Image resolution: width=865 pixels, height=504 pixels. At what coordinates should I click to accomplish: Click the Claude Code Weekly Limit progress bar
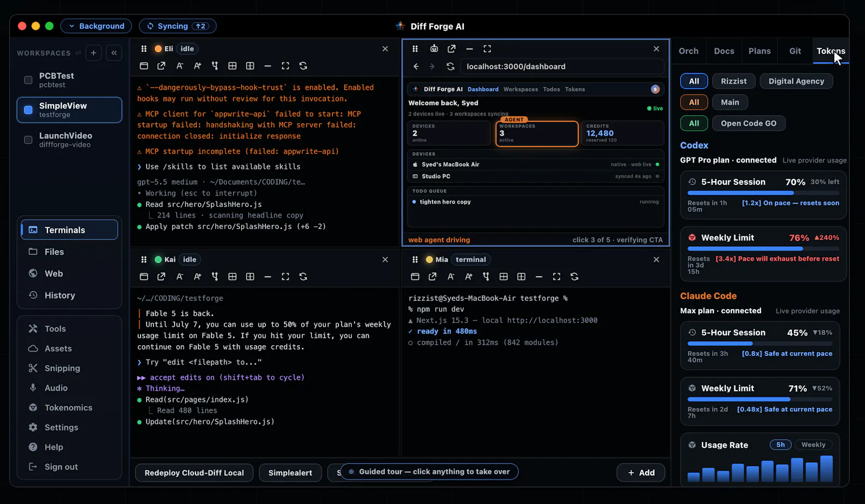click(760, 399)
